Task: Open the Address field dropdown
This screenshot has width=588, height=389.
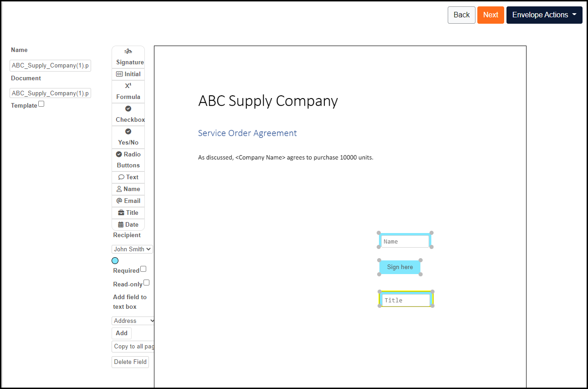Action: point(133,321)
